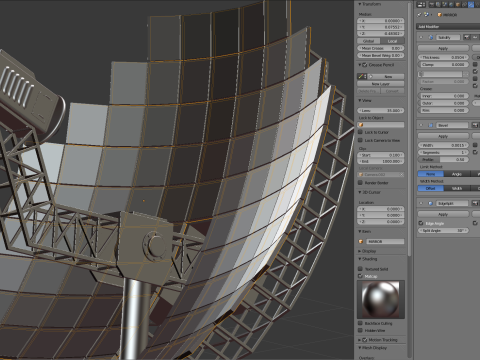Toggle Bevel modifier render visibility icon

[475, 125]
